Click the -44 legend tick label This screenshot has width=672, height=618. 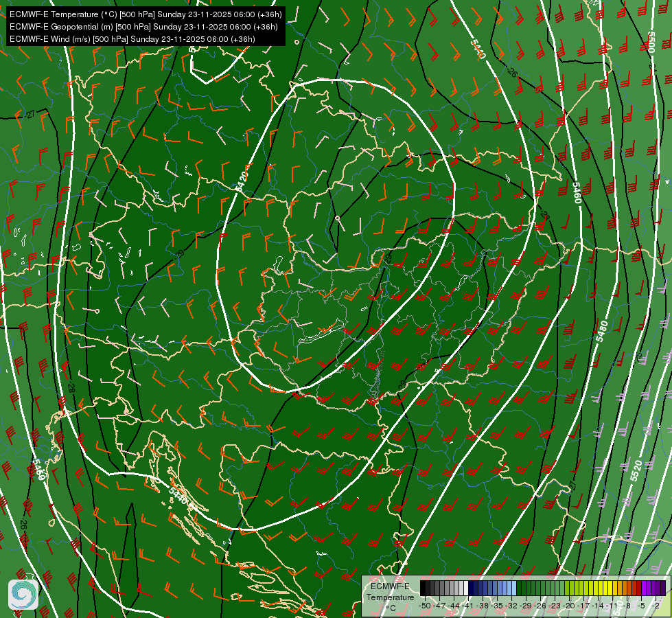454,606
